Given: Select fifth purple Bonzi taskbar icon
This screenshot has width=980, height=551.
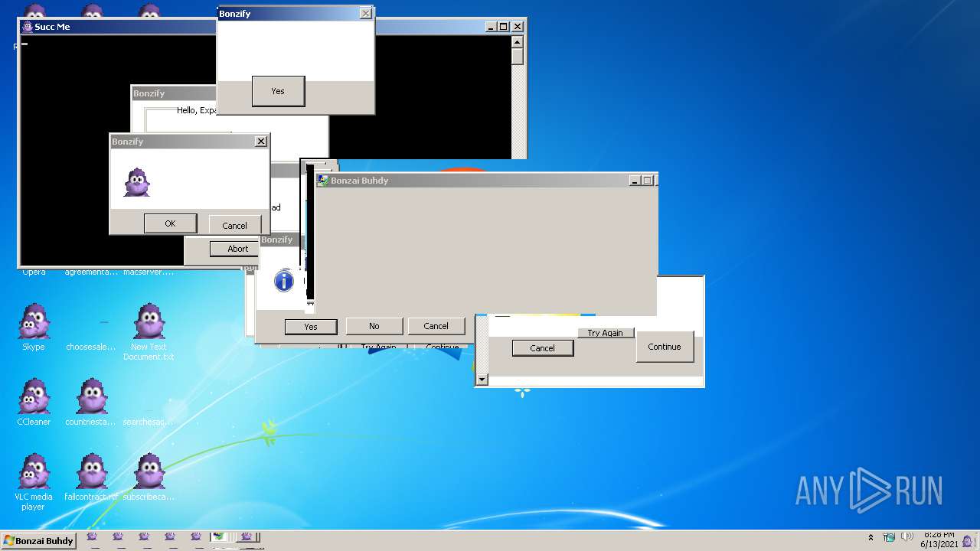Looking at the screenshot, I should pos(196,537).
